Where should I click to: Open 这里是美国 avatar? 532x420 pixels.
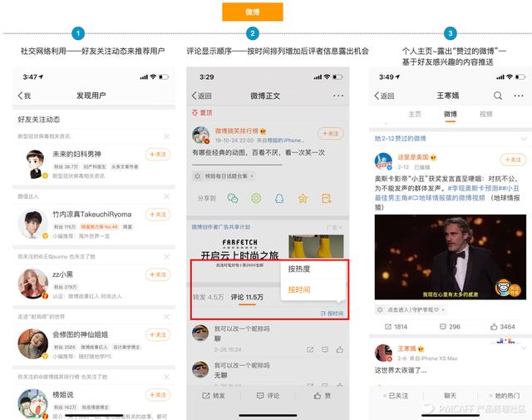pyautogui.click(x=383, y=161)
